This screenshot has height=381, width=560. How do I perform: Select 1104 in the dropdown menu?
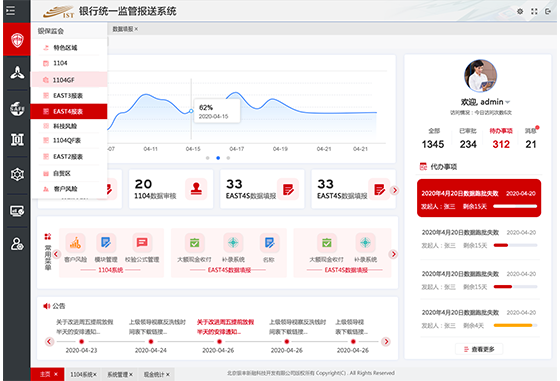tap(69, 63)
